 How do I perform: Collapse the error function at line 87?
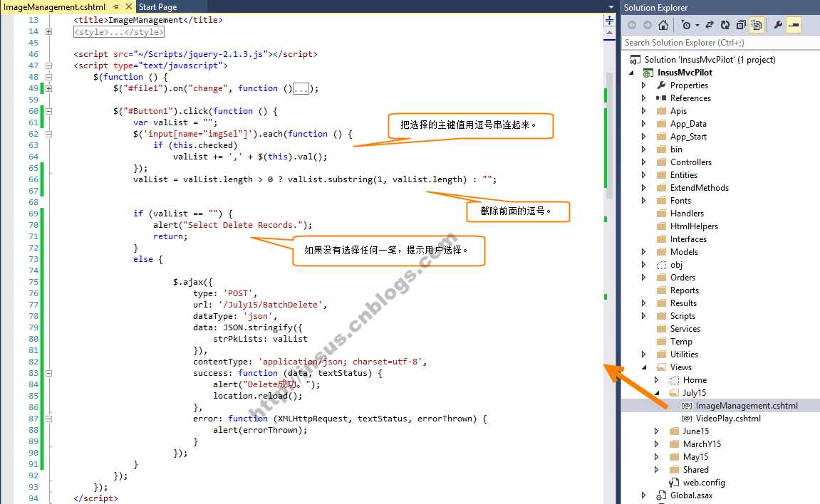click(48, 419)
